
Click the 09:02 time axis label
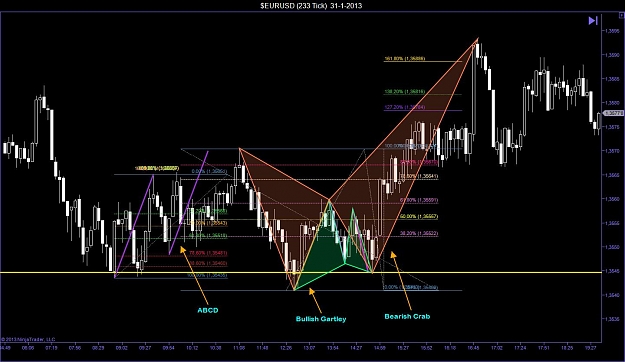122,348
